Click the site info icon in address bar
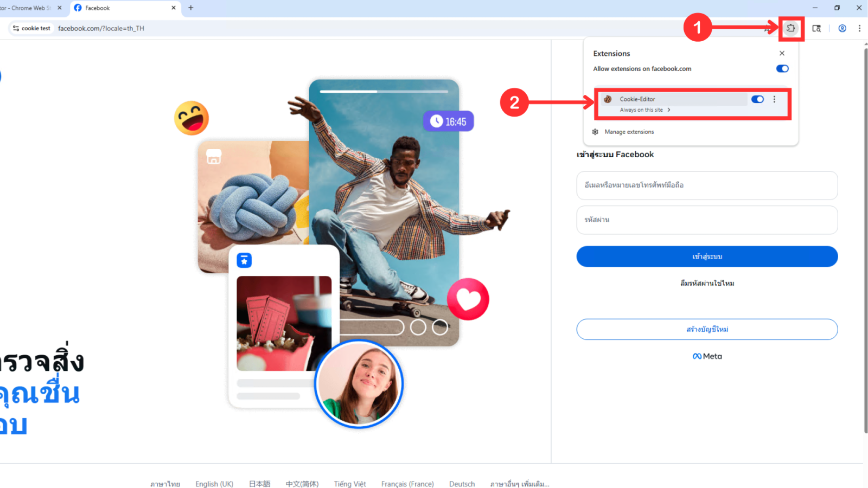Image resolution: width=868 pixels, height=488 pixels. pyautogui.click(x=16, y=28)
